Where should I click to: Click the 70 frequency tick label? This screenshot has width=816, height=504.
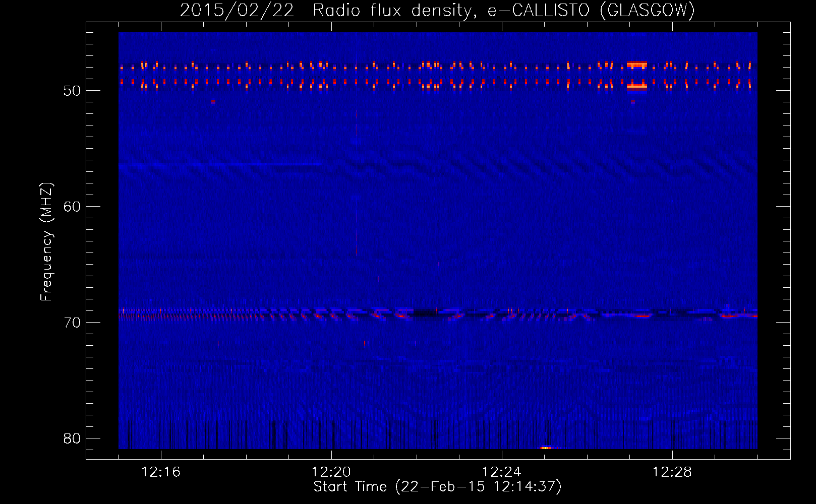72,323
